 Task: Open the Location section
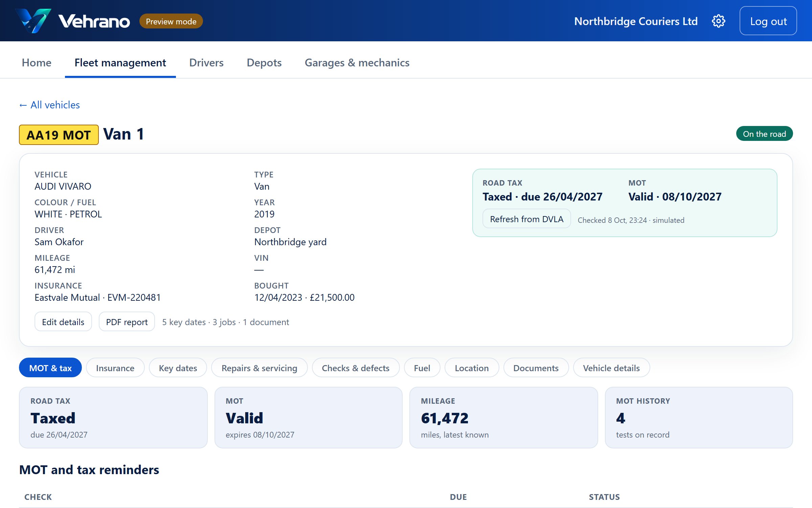(x=472, y=368)
